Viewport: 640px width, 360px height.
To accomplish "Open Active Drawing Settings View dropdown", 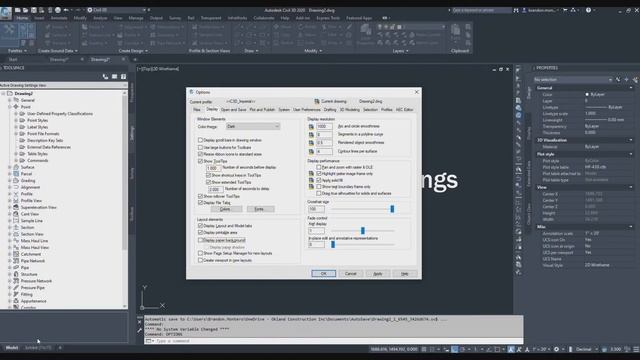I will click(x=64, y=85).
